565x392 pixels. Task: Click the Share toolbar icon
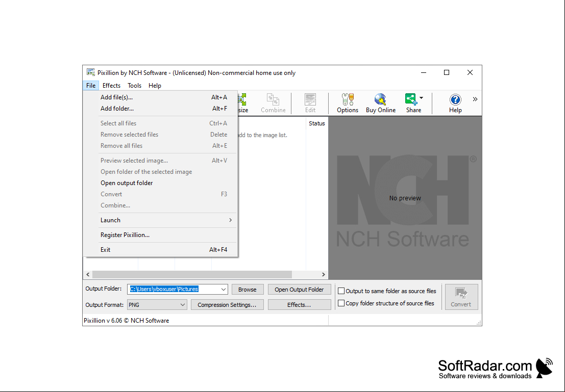coord(413,103)
